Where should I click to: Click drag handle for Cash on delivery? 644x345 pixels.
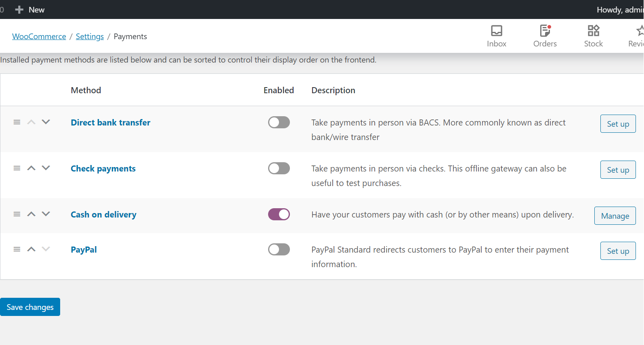[17, 214]
